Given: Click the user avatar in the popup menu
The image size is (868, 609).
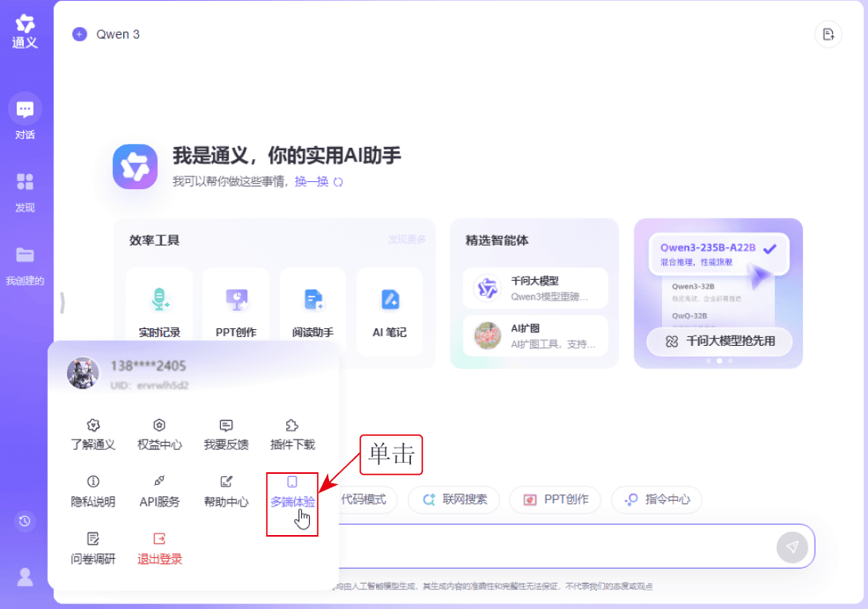Looking at the screenshot, I should [x=83, y=373].
